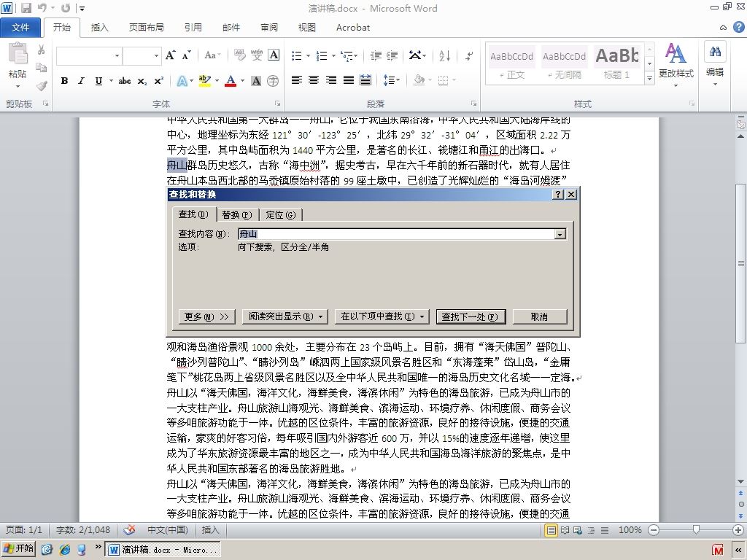Click the Find what input field

396,234
